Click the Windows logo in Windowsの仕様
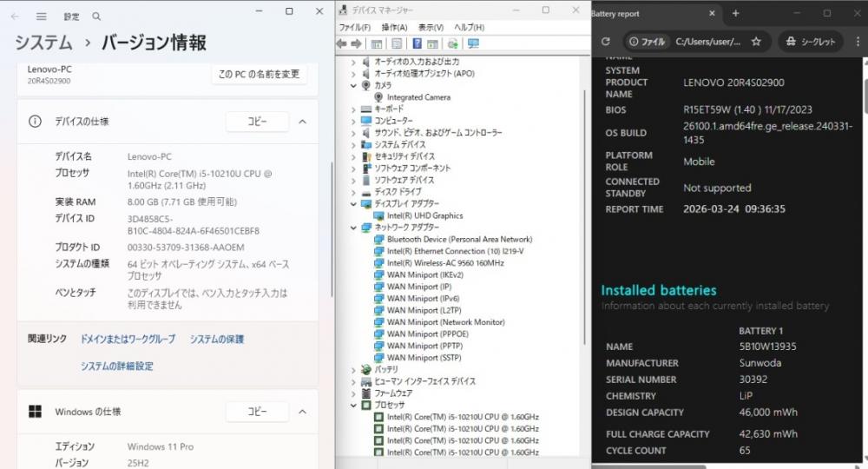 point(35,412)
